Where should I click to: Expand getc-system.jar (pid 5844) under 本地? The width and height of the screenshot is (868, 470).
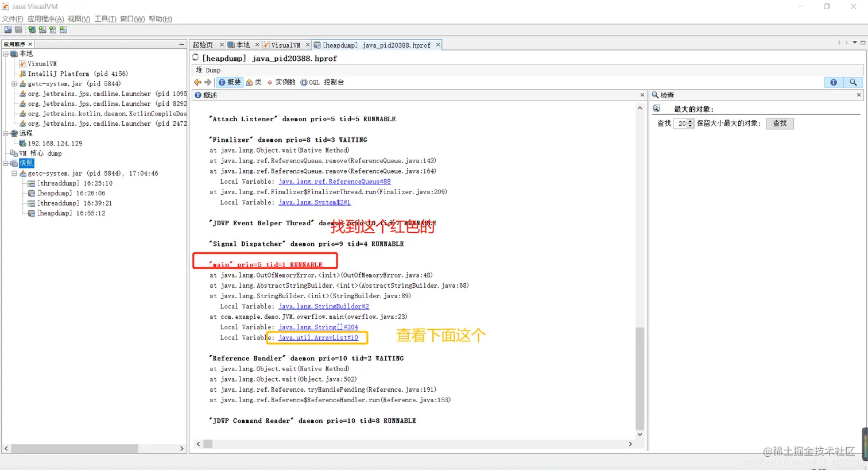point(14,84)
